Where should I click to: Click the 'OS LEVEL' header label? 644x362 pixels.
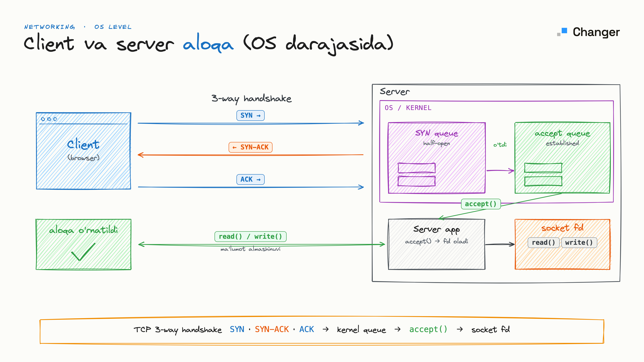click(113, 27)
